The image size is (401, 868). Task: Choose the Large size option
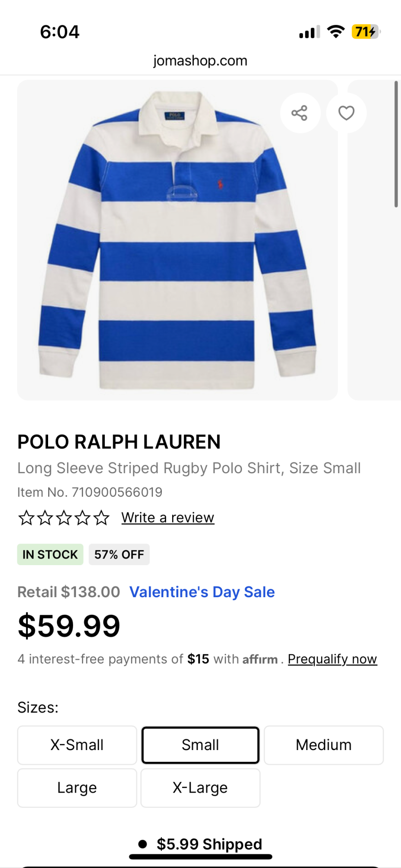77,788
